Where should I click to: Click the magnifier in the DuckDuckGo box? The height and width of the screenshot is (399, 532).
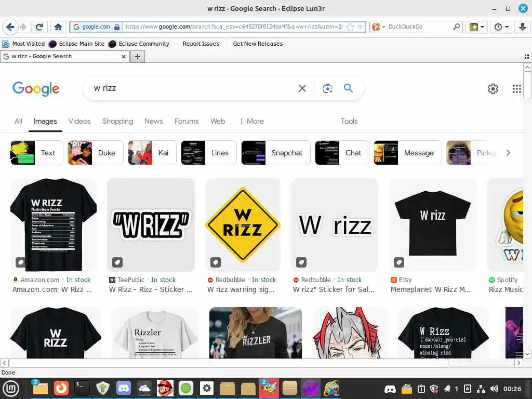[x=457, y=26]
